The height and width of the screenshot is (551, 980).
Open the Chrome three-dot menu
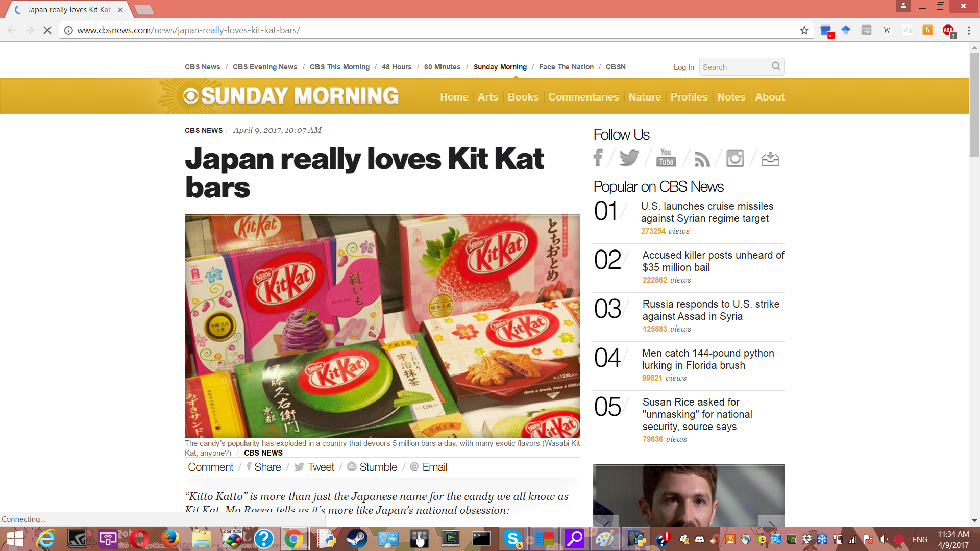coord(969,30)
